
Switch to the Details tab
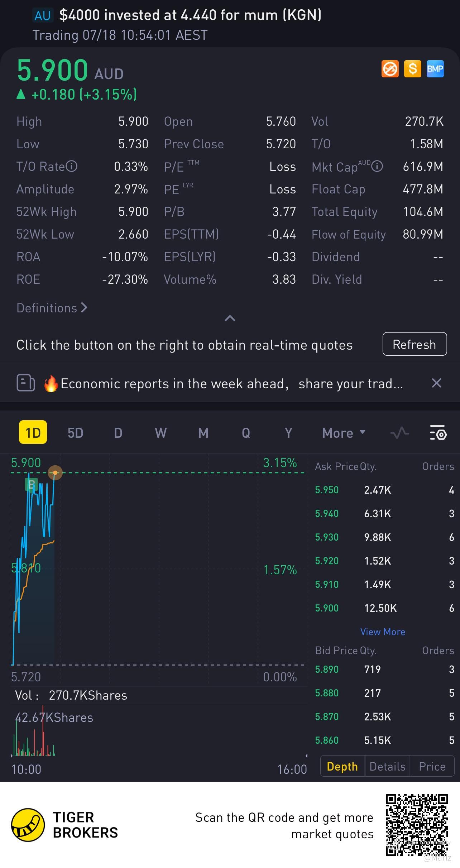coord(387,766)
